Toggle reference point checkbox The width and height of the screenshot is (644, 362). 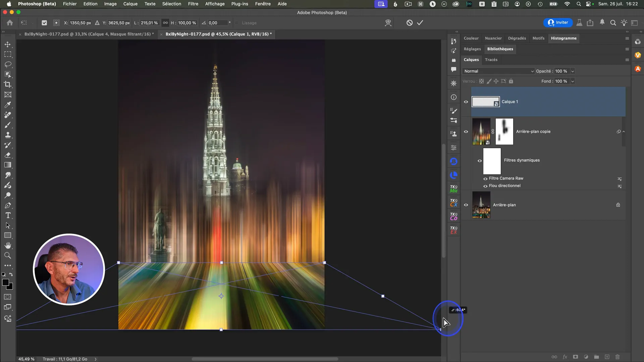44,23
